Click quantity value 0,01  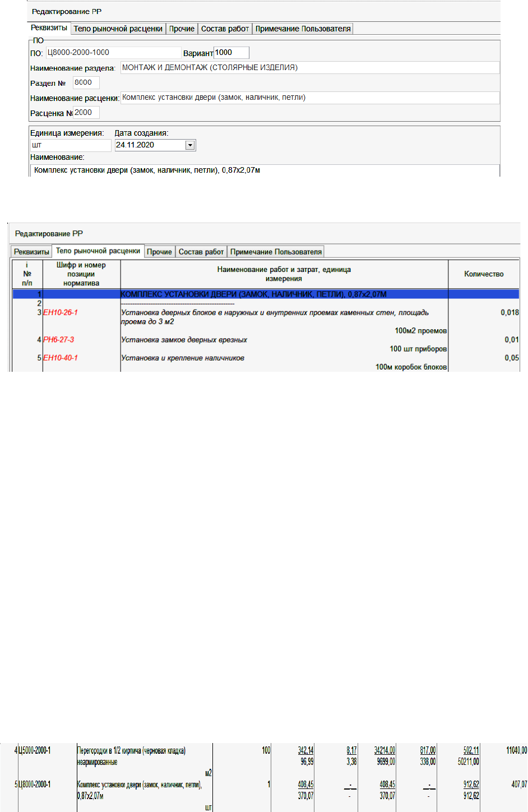[x=512, y=340]
